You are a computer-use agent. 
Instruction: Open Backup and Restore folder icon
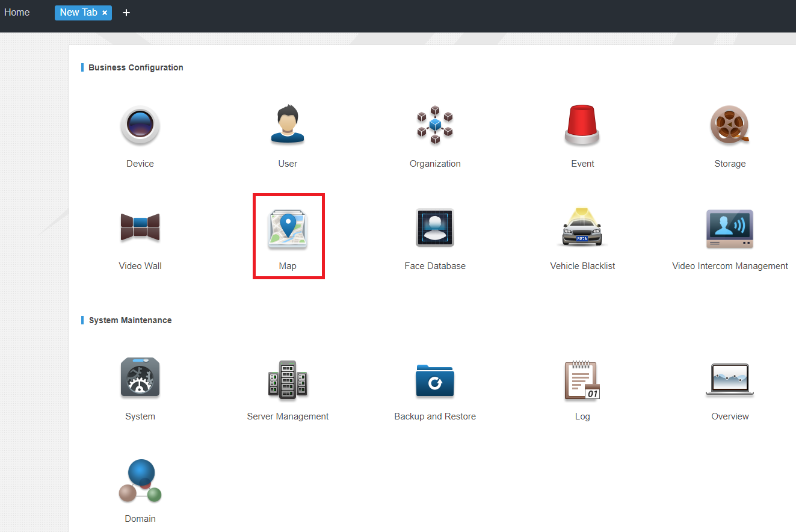(435, 380)
